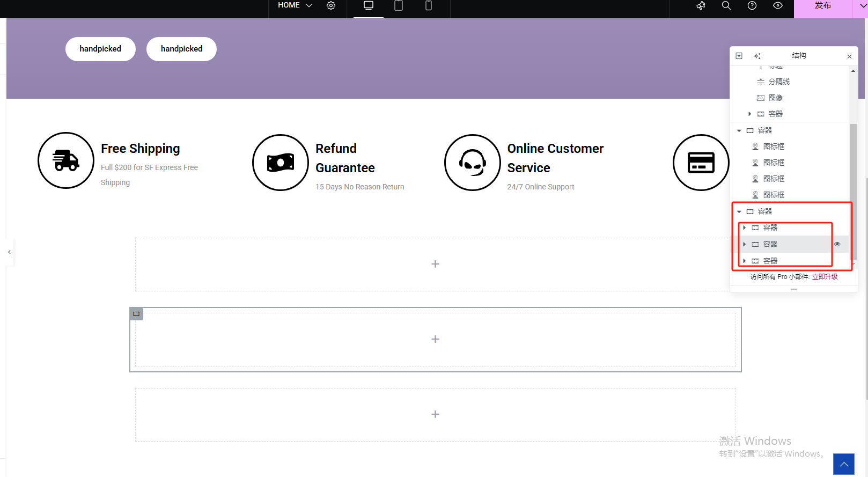Click the 立即升级 upgrade link
This screenshot has height=477, width=868.
[825, 277]
